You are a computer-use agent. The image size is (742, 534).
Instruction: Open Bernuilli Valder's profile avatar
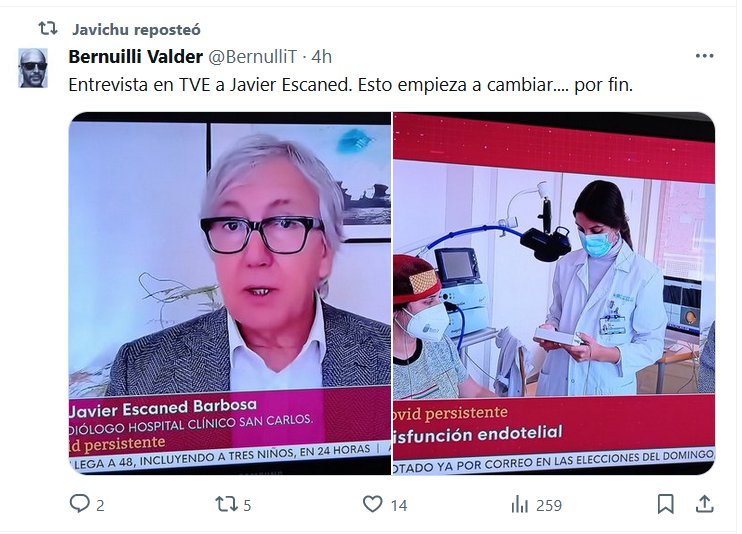(33, 68)
